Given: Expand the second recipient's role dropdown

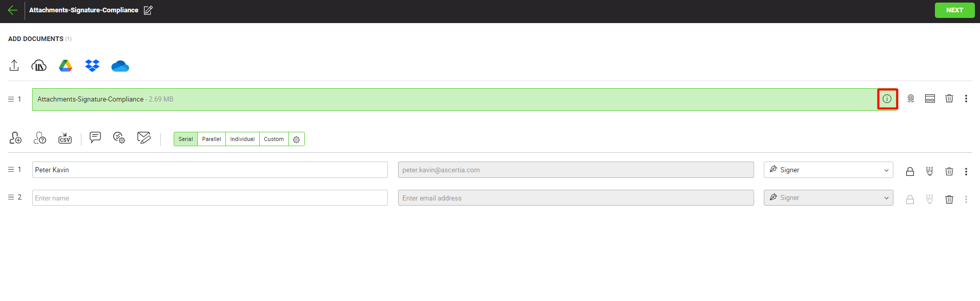Looking at the screenshot, I should [x=828, y=198].
